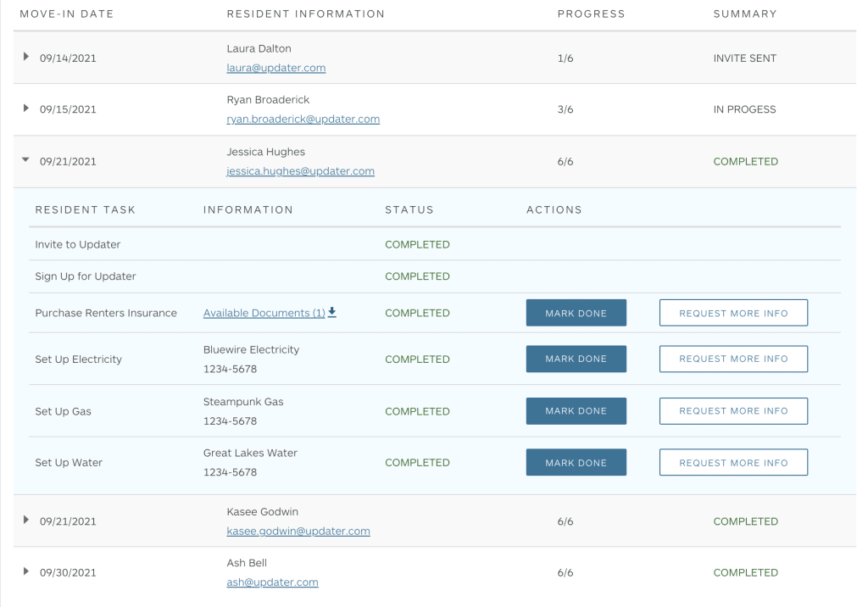
Task: Click the IN PROGESS summary
Action: click(744, 109)
